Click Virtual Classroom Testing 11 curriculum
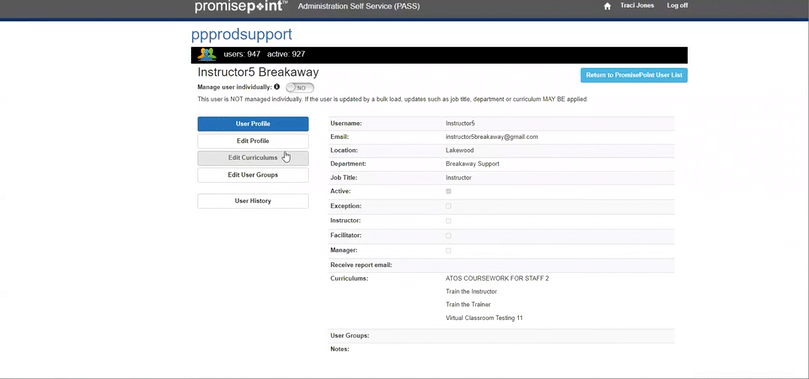Viewport: 809px width, 379px height. click(484, 318)
